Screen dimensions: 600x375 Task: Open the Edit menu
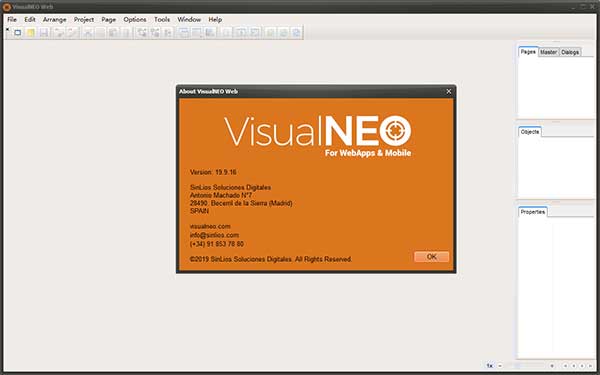coord(30,20)
